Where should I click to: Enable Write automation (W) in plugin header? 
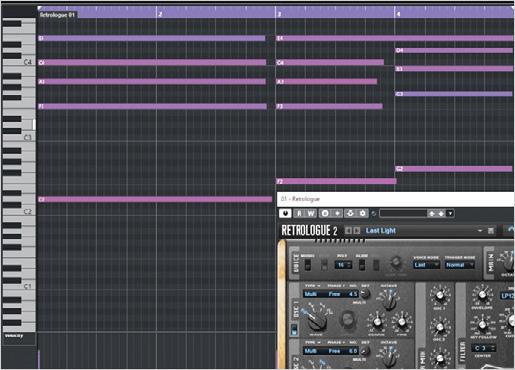pyautogui.click(x=311, y=213)
